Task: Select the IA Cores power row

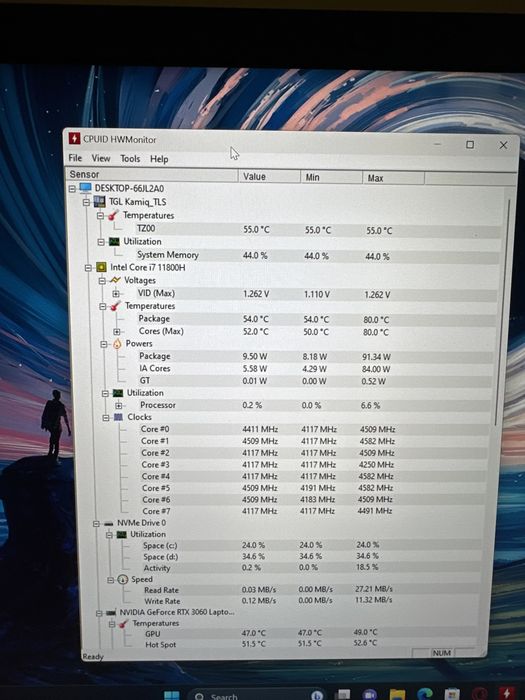Action: point(315,368)
